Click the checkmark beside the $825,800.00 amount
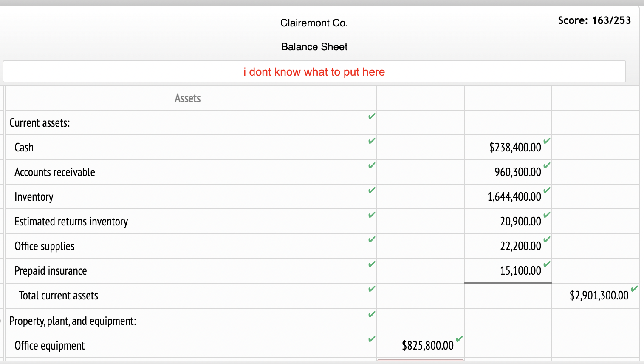This screenshot has height=364, width=644. click(x=459, y=339)
